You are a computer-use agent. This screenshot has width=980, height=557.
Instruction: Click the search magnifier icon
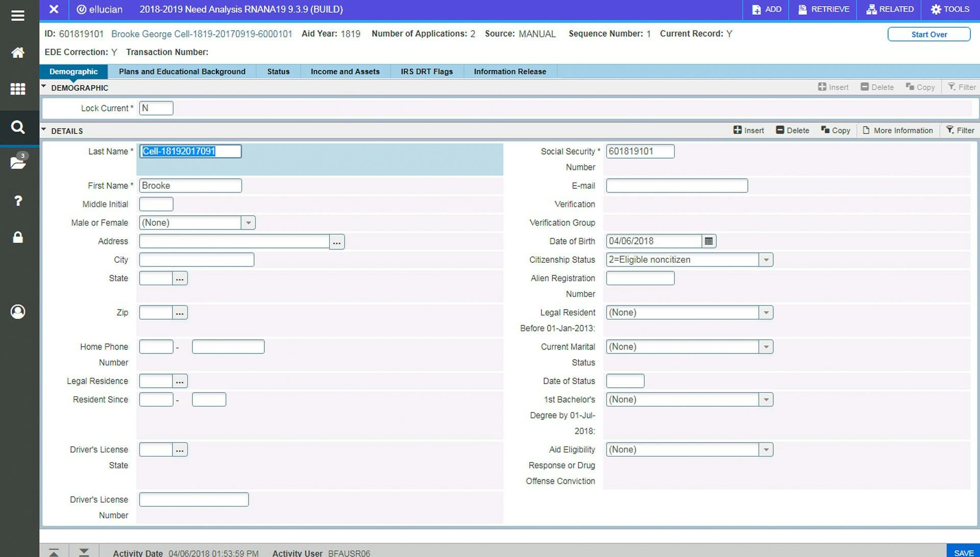pyautogui.click(x=18, y=127)
